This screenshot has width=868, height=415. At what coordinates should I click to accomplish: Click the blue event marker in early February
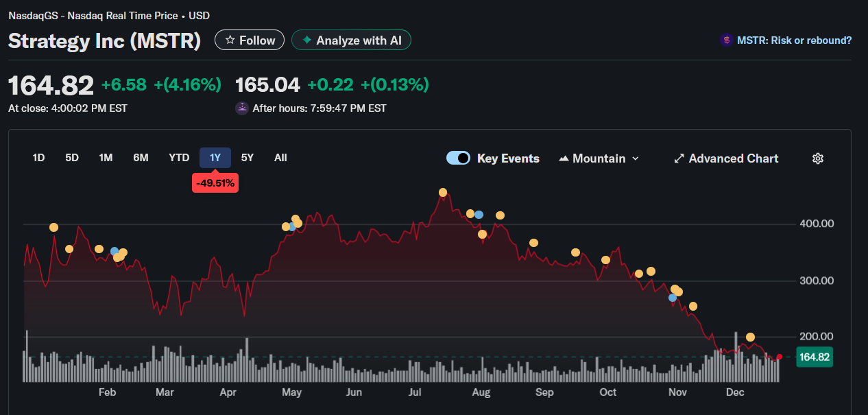[114, 251]
